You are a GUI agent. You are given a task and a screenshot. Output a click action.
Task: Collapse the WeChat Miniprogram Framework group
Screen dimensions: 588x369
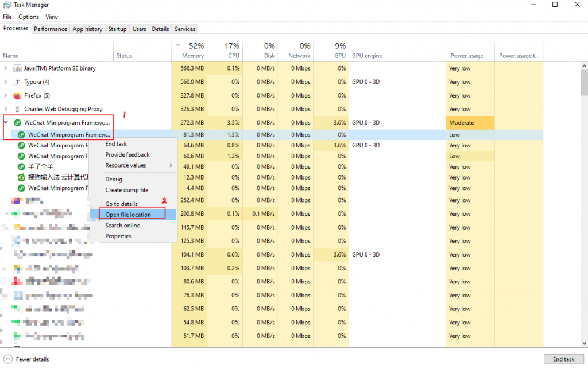tap(6, 123)
